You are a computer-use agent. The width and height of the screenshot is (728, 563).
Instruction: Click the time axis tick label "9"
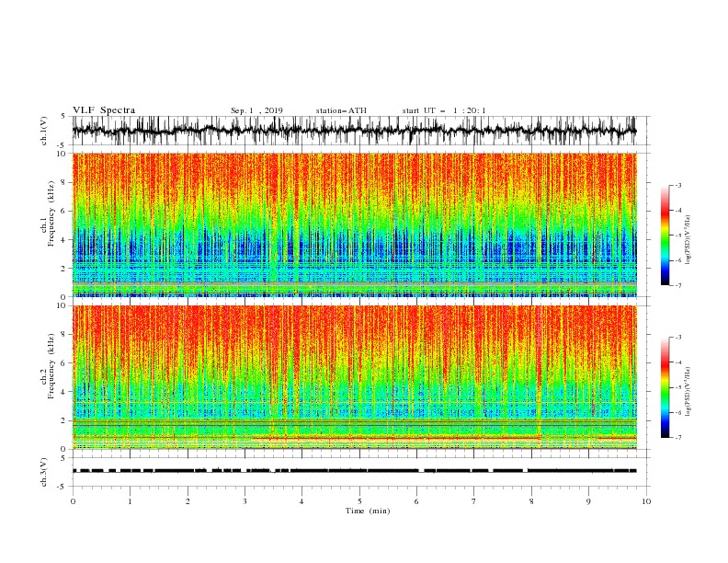click(x=588, y=501)
